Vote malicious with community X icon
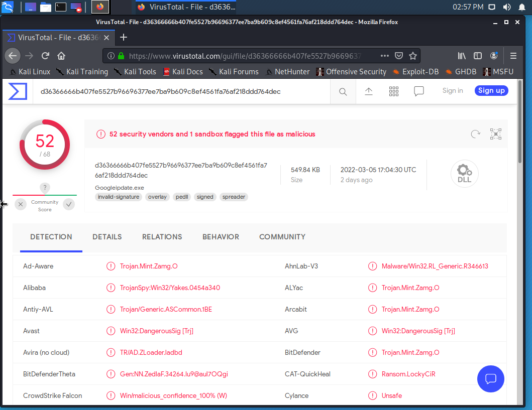 [21, 204]
